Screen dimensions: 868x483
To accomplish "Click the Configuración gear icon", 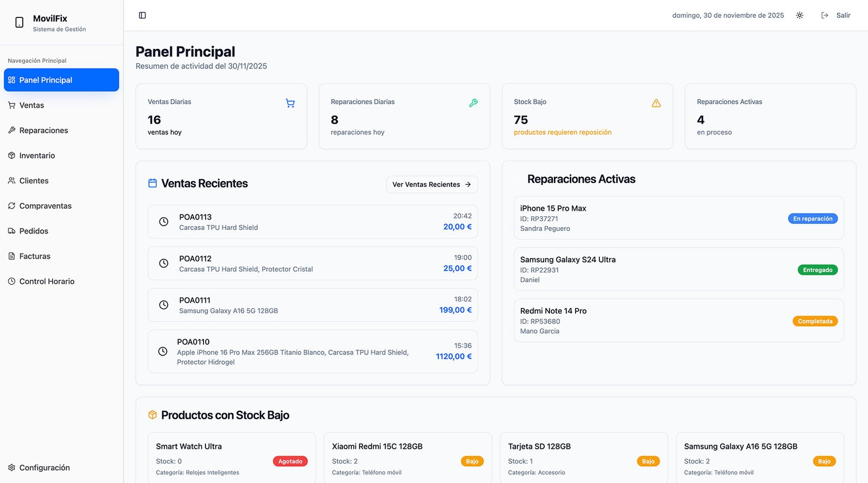I will tap(11, 467).
